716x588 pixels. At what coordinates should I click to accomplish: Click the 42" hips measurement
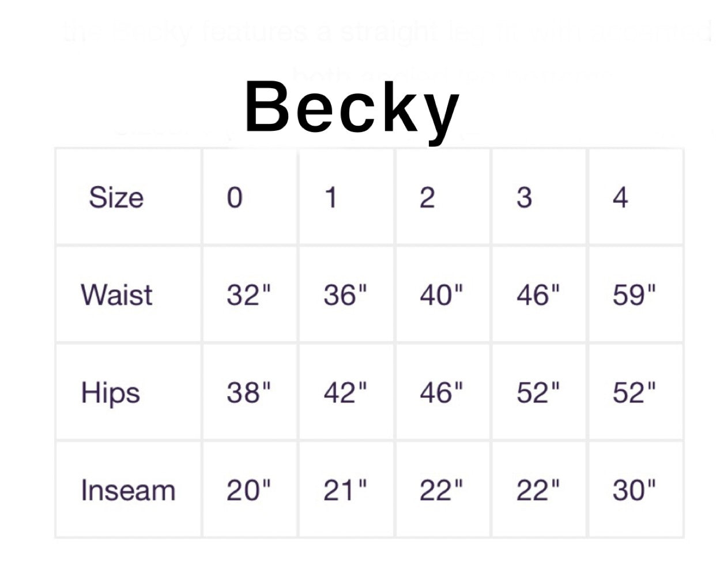345,393
